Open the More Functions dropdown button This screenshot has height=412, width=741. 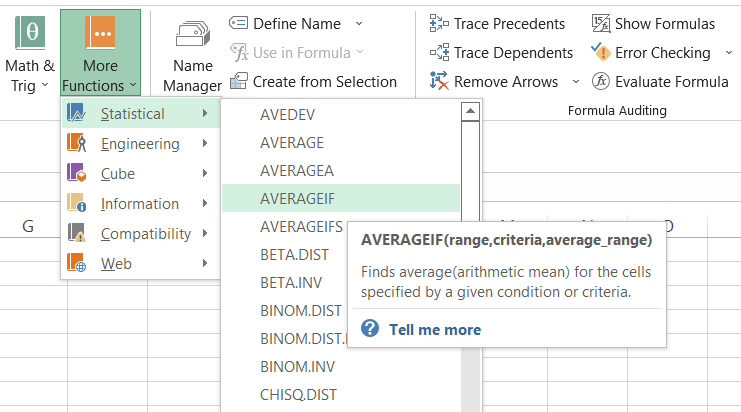(100, 55)
